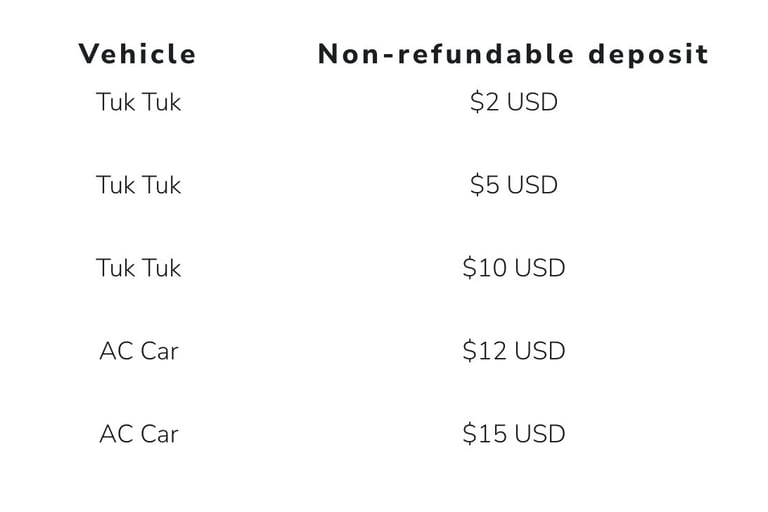Image resolution: width=768 pixels, height=512 pixels.
Task: Click the $10 deposit amount
Action: pyautogui.click(x=482, y=268)
